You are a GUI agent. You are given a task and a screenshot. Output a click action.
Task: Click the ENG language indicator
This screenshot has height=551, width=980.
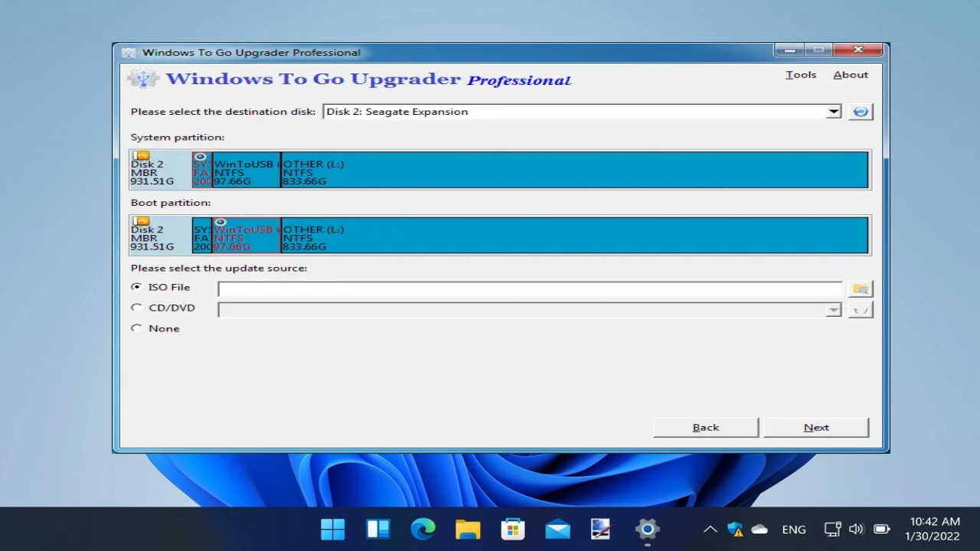[794, 530]
